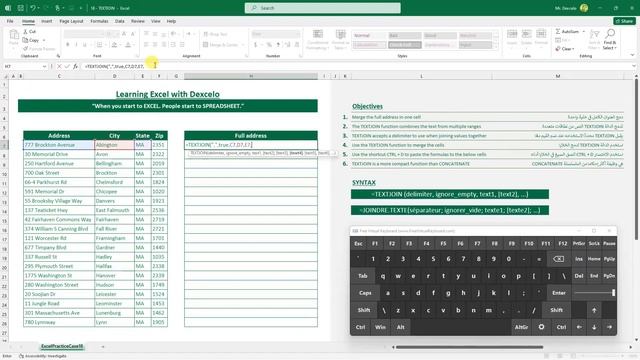Click the Tab key on virtual keyboard
This screenshot has height=360, width=640.
(x=362, y=276)
